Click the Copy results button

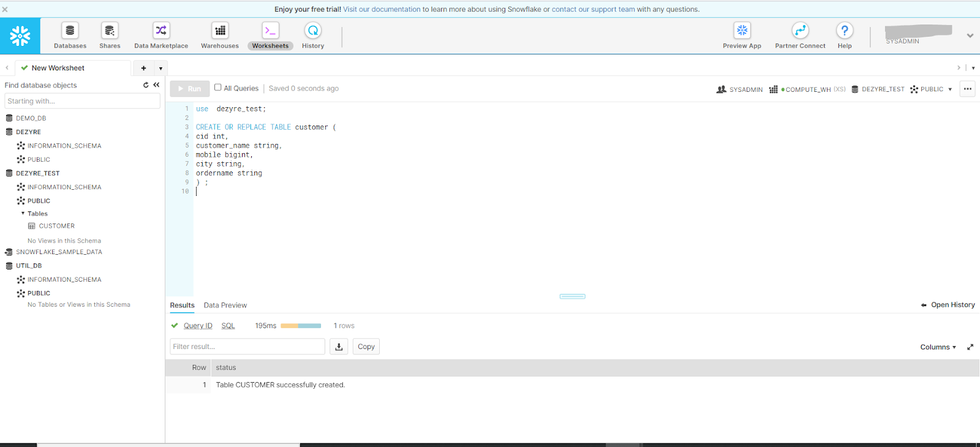pyautogui.click(x=366, y=347)
